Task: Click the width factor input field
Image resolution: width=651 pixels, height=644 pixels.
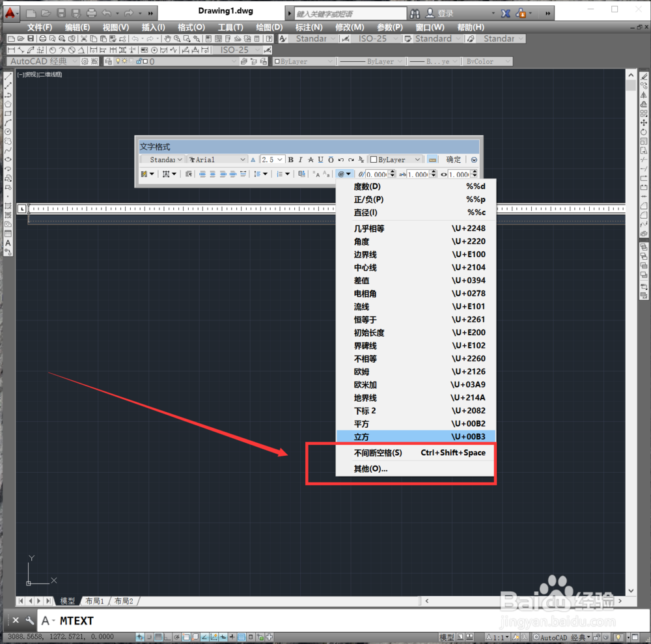Action: tap(459, 175)
